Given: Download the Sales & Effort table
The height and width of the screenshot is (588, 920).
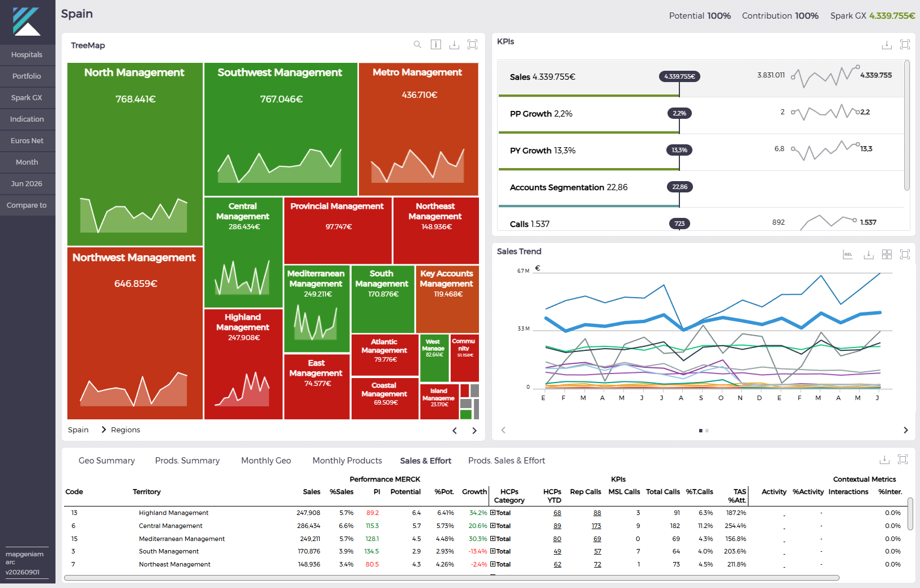Looking at the screenshot, I should tap(884, 460).
